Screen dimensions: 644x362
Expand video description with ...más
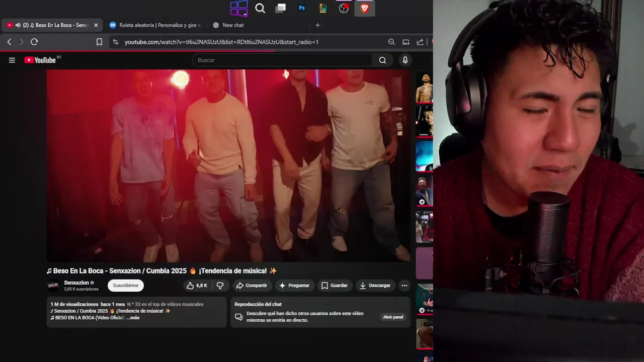tap(132, 318)
